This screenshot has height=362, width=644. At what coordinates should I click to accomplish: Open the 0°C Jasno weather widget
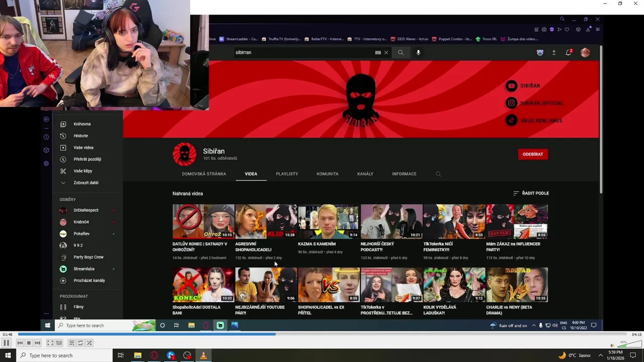(x=574, y=355)
